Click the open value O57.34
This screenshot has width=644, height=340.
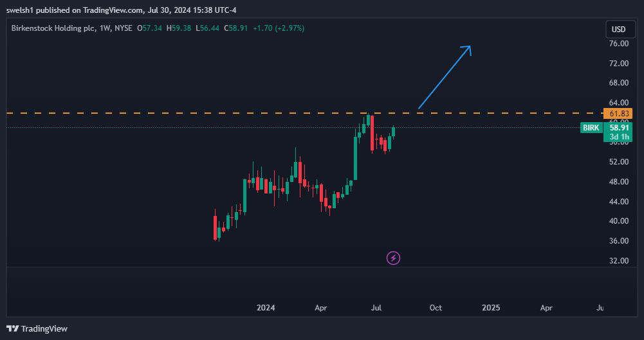pyautogui.click(x=149, y=28)
